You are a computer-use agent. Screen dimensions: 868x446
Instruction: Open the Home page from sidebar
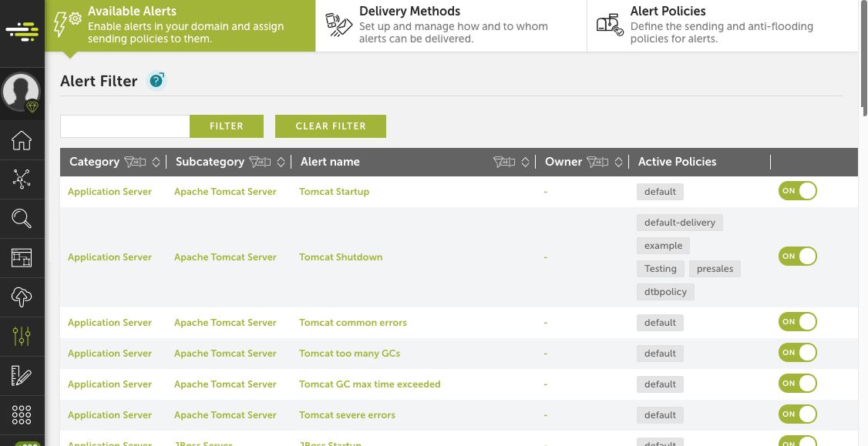(x=22, y=140)
